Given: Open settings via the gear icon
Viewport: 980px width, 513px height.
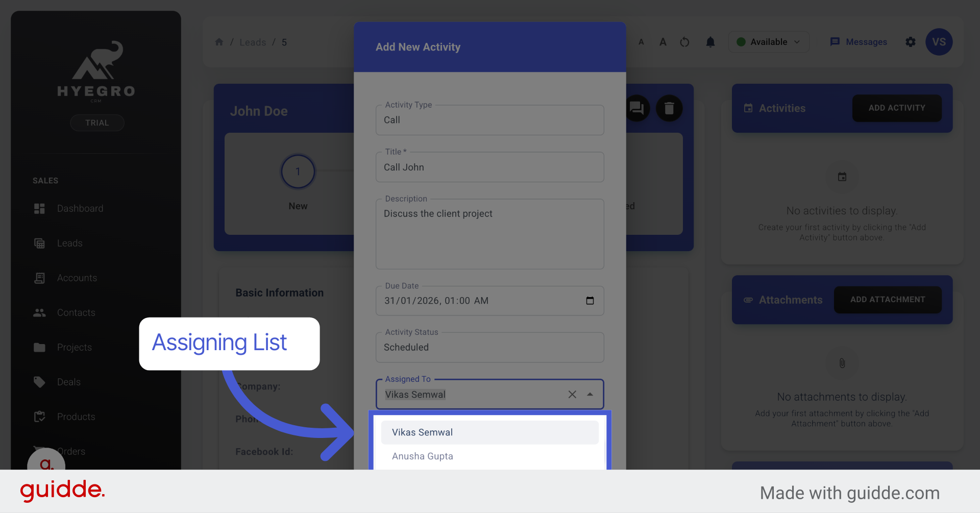Looking at the screenshot, I should click(x=911, y=42).
